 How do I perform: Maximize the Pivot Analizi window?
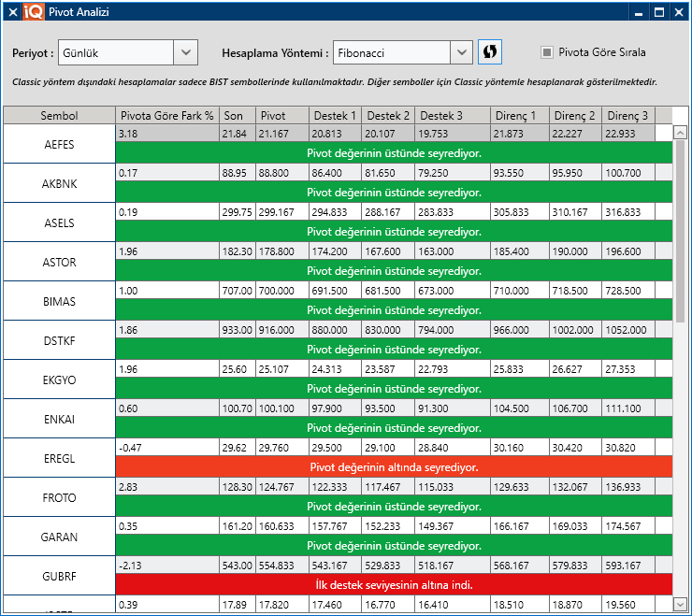659,12
